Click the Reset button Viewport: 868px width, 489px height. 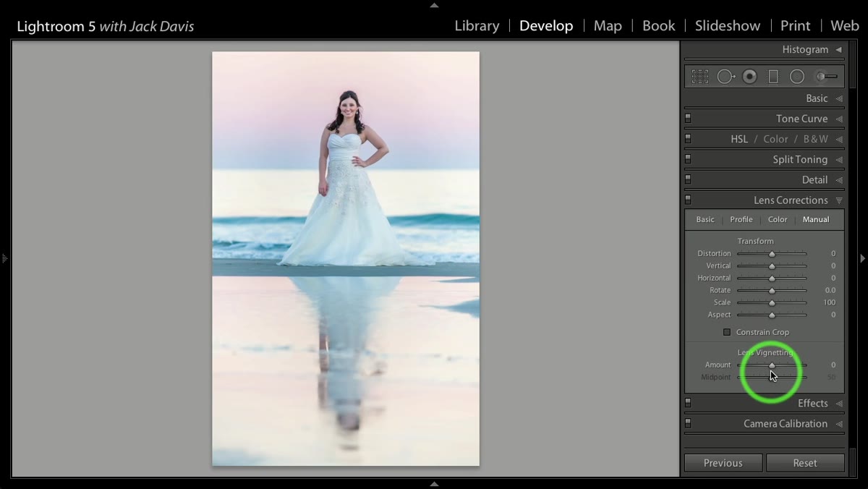(x=805, y=463)
